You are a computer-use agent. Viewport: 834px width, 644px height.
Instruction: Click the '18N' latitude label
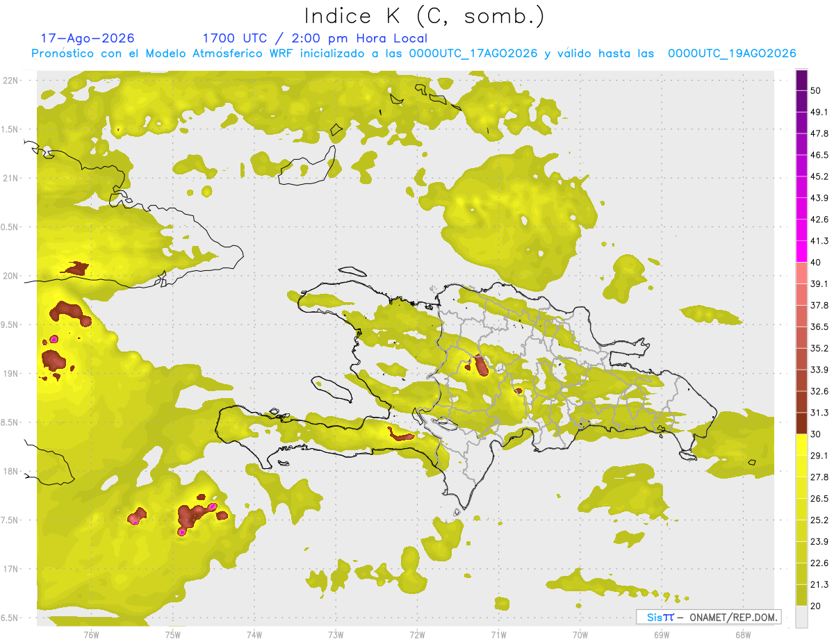pos(10,471)
